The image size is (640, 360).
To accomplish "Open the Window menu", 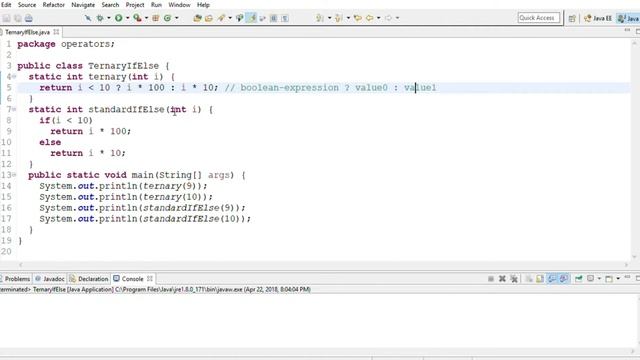I will pyautogui.click(x=180, y=5).
